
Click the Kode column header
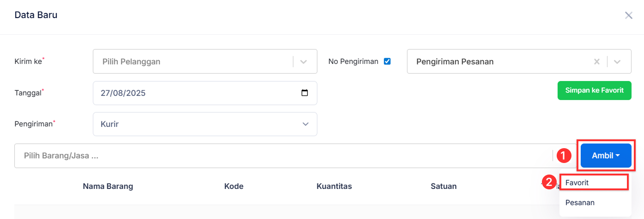pos(234,187)
